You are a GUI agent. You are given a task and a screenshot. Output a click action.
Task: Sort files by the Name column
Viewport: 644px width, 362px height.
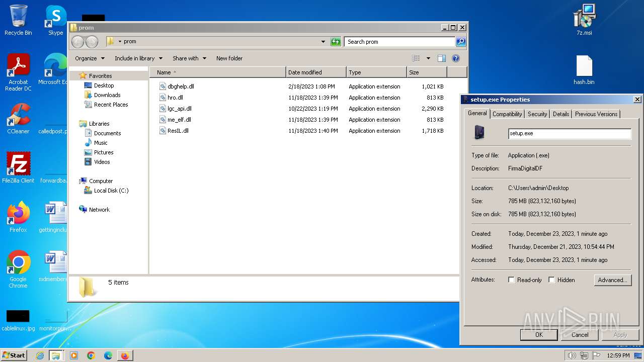(217, 72)
